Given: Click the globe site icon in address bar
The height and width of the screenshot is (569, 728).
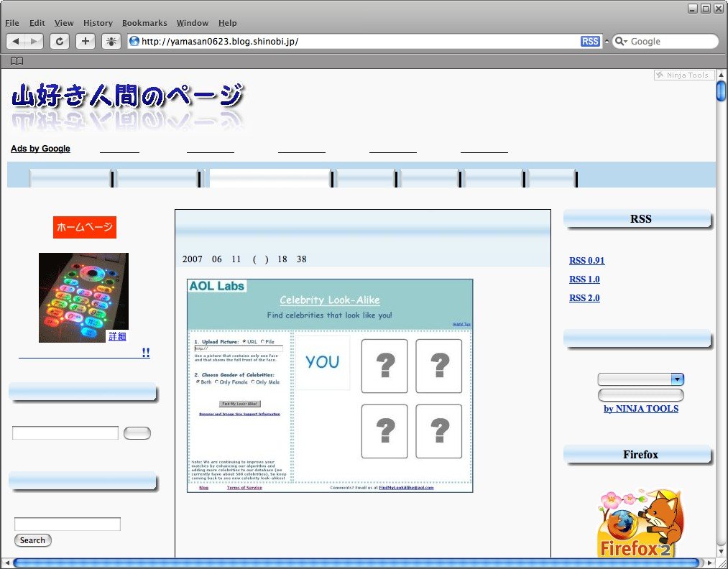Looking at the screenshot, I should [x=134, y=41].
